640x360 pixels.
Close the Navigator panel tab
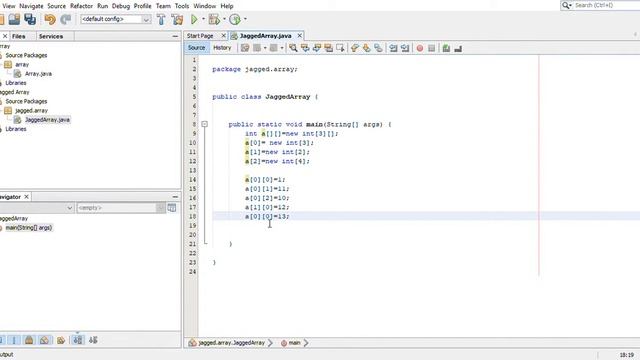(x=27, y=197)
